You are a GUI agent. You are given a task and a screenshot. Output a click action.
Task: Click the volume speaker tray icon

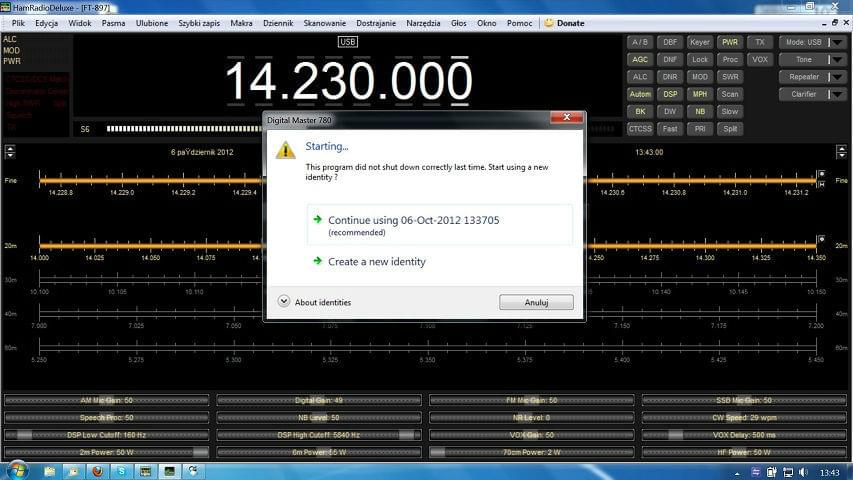804,472
